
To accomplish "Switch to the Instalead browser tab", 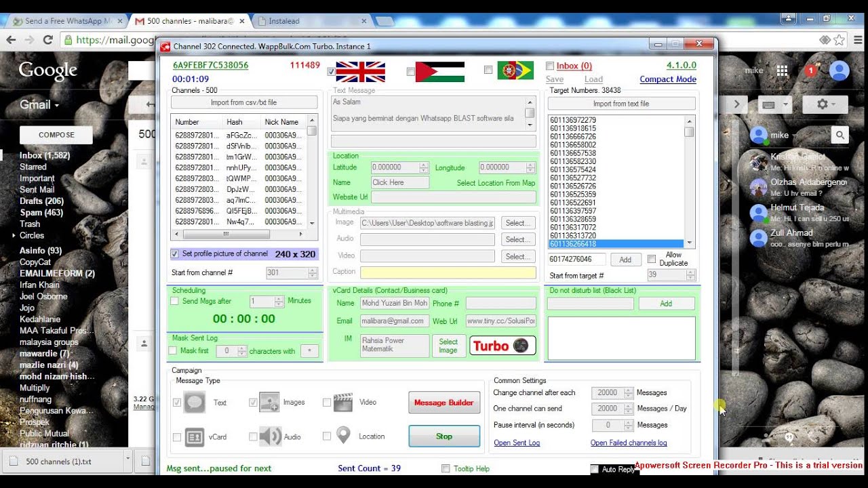I will click(x=312, y=21).
